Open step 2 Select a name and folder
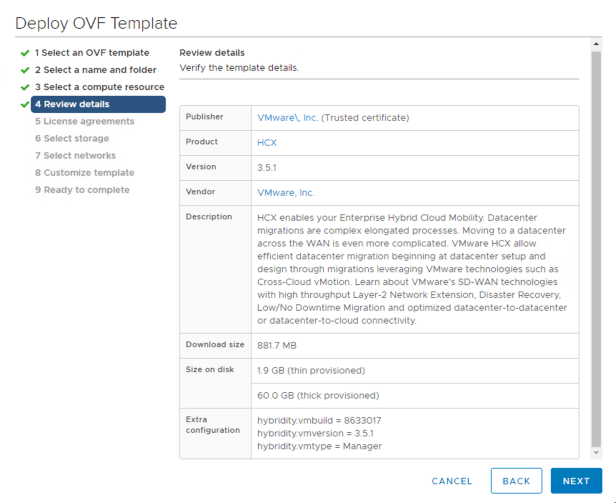 click(98, 70)
